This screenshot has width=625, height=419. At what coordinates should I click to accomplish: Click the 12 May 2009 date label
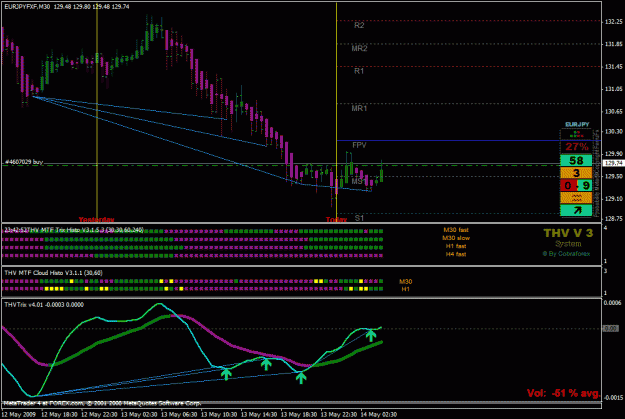click(19, 415)
